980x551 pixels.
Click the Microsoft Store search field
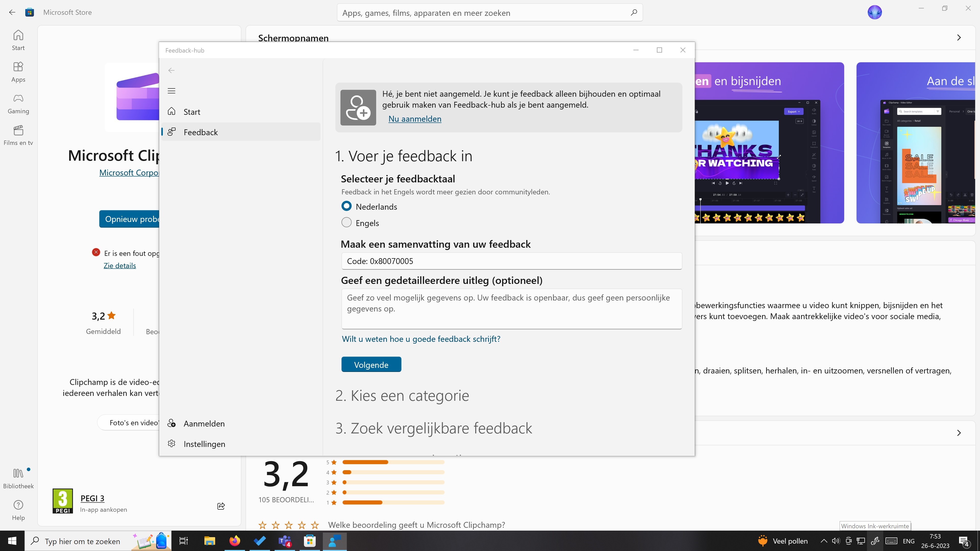pos(489,12)
